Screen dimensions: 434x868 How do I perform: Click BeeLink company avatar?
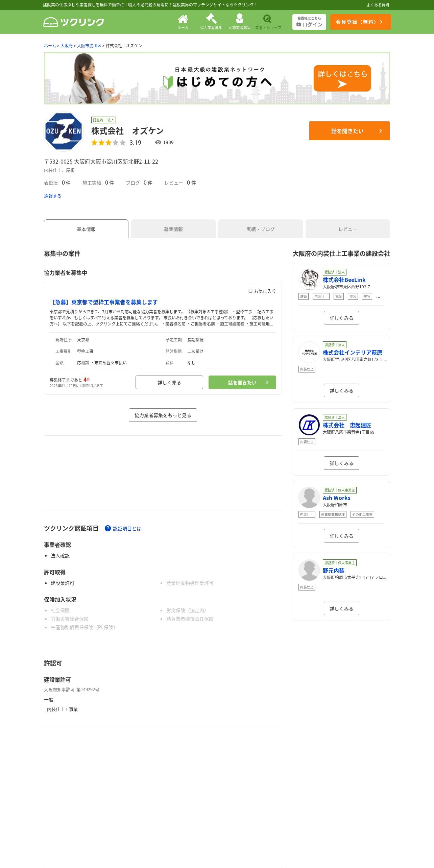coord(309,280)
